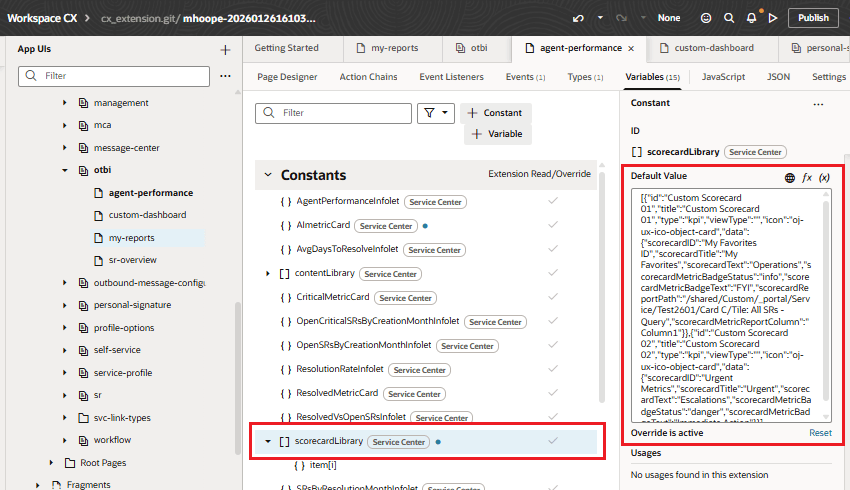
Task: Open the notifications bell
Action: coord(751,18)
